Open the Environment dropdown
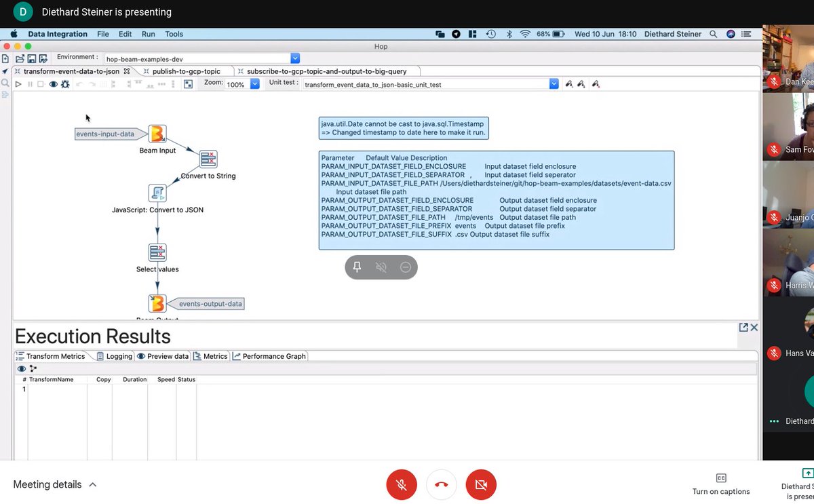The width and height of the screenshot is (814, 504). tap(295, 59)
